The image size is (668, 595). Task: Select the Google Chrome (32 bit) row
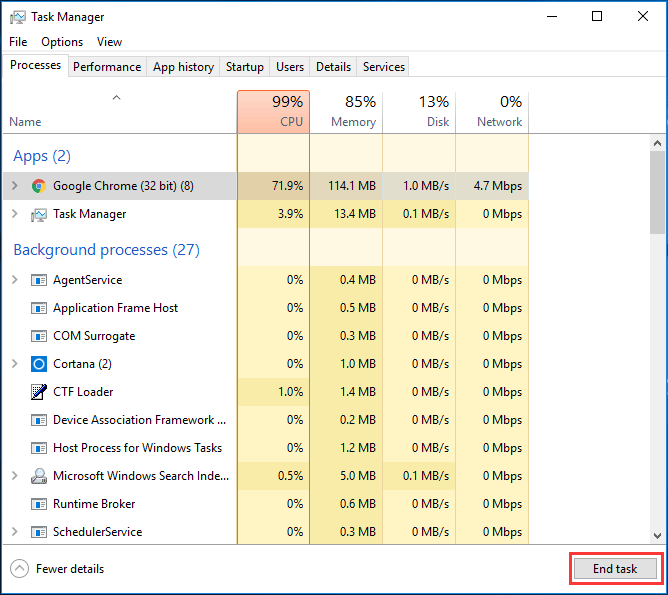pos(266,186)
